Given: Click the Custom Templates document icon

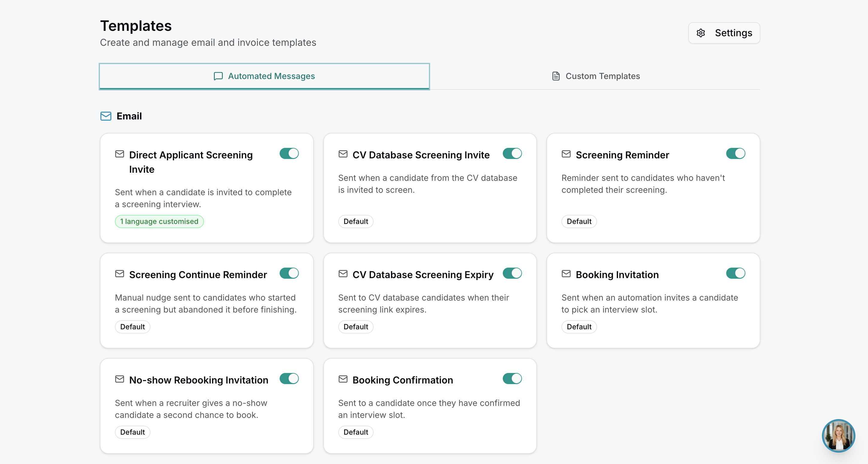Looking at the screenshot, I should click(x=556, y=76).
